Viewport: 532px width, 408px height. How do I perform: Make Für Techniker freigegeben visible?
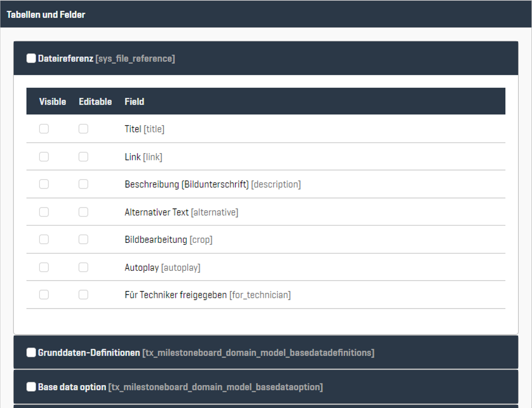(x=44, y=295)
